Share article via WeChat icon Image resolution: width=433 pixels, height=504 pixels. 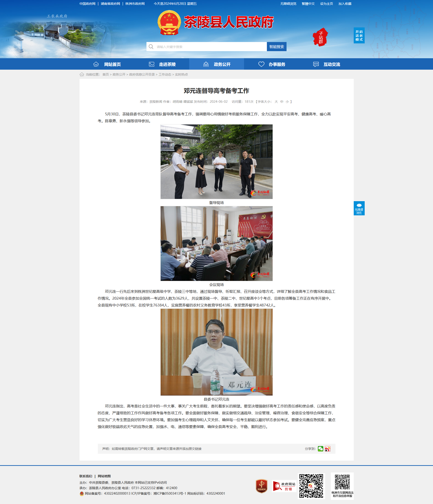321,449
